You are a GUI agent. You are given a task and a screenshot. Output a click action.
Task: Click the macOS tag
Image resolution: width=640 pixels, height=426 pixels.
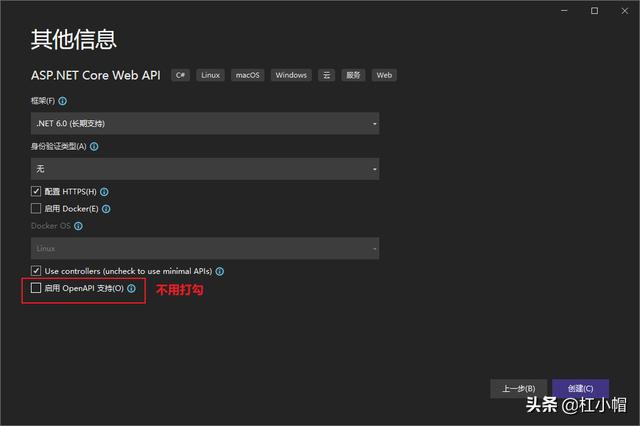coord(248,75)
